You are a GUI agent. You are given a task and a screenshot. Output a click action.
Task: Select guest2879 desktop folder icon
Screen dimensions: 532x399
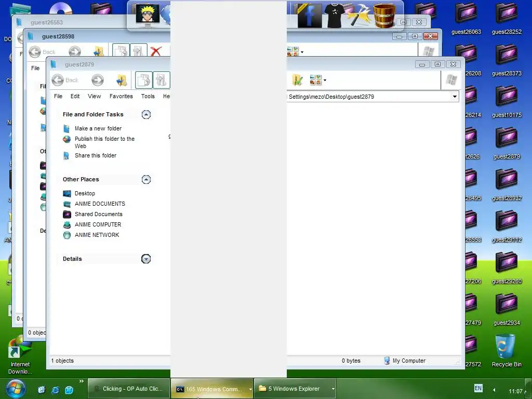[507, 143]
